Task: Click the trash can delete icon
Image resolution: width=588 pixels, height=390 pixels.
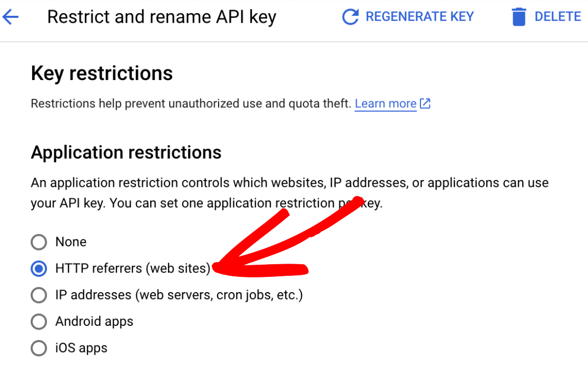Action: point(519,16)
